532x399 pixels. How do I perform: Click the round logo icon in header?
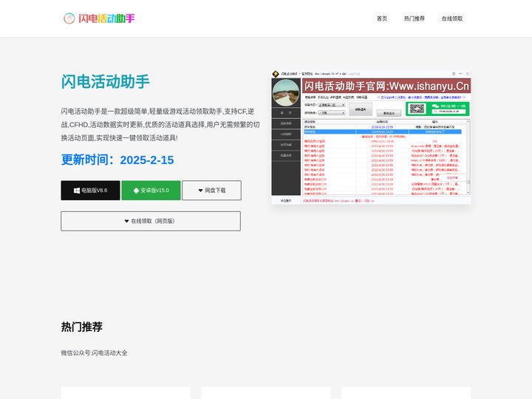(x=69, y=18)
